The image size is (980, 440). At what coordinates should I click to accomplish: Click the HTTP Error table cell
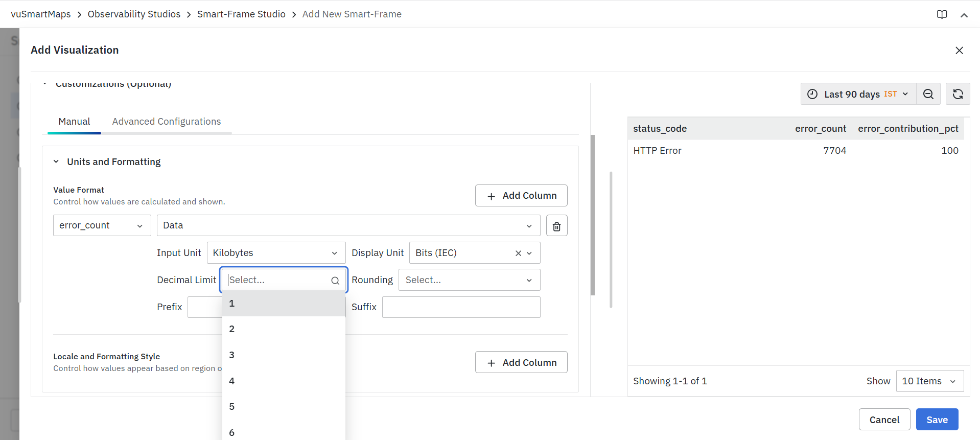657,151
